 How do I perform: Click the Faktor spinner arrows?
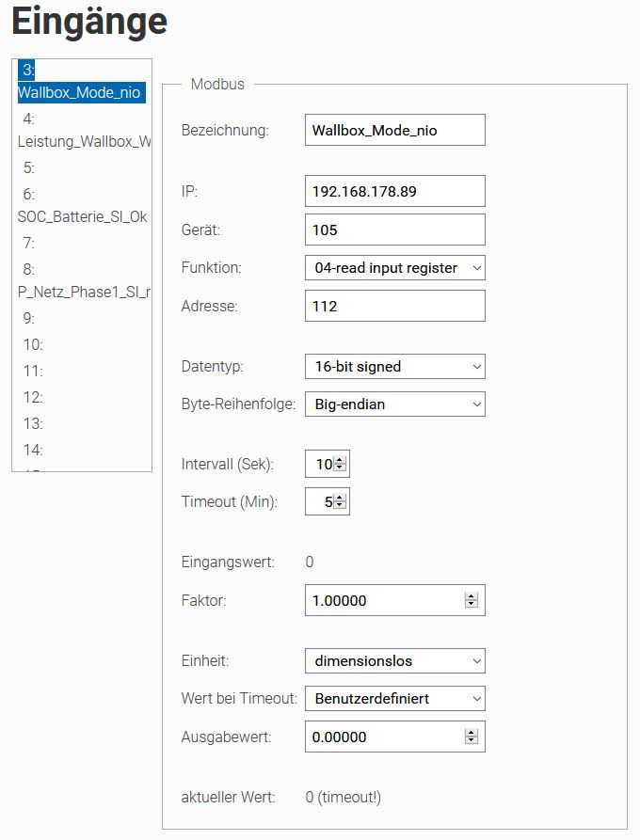pos(472,600)
